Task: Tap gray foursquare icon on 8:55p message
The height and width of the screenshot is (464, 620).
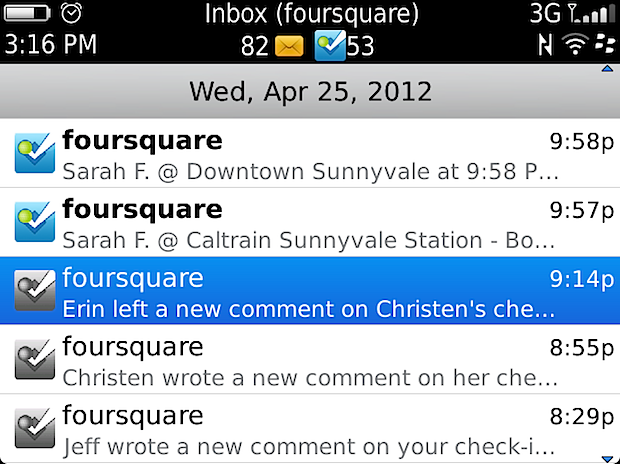Action: click(35, 359)
